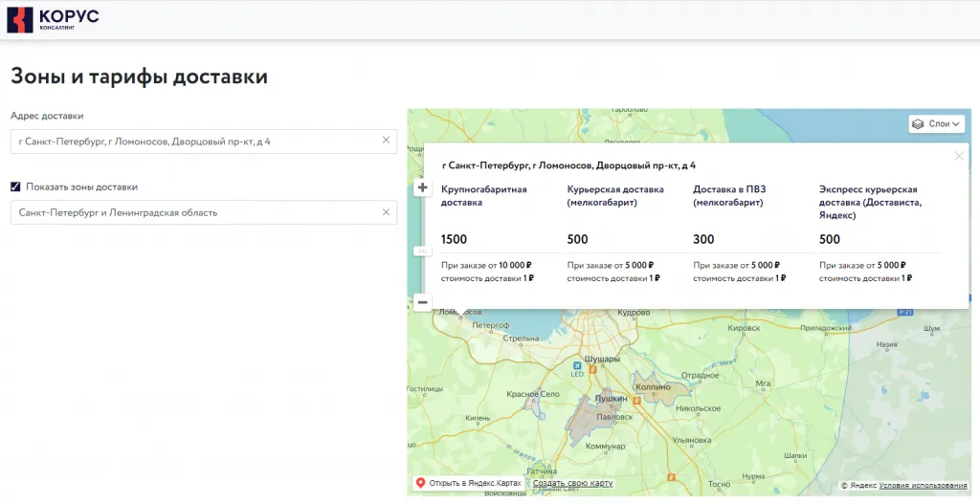Zoom out the map with minus button
This screenshot has height=504, width=980.
(x=422, y=302)
